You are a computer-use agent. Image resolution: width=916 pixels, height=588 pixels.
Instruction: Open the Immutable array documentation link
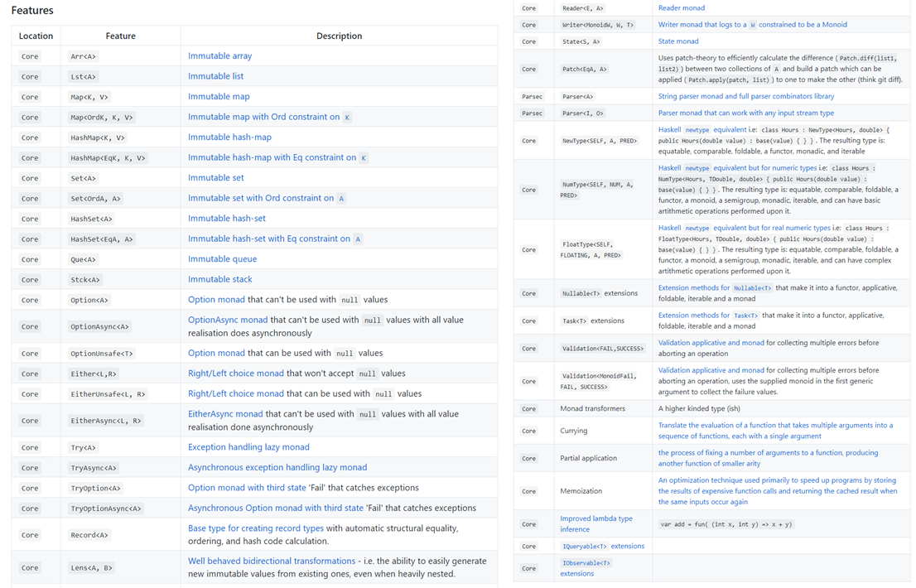pos(219,55)
